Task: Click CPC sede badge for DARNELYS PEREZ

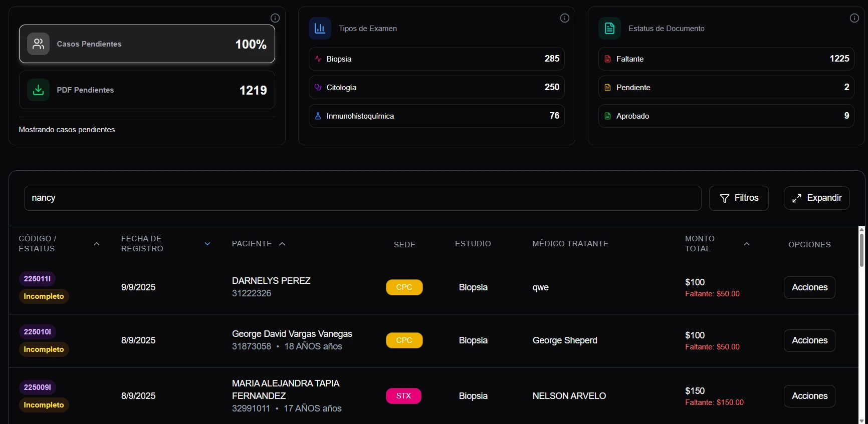Action: (404, 287)
